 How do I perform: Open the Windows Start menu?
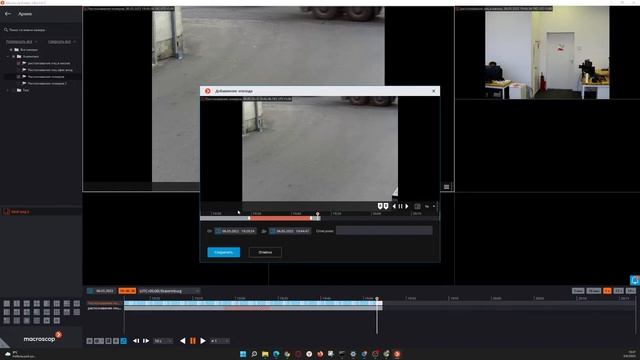[243, 354]
